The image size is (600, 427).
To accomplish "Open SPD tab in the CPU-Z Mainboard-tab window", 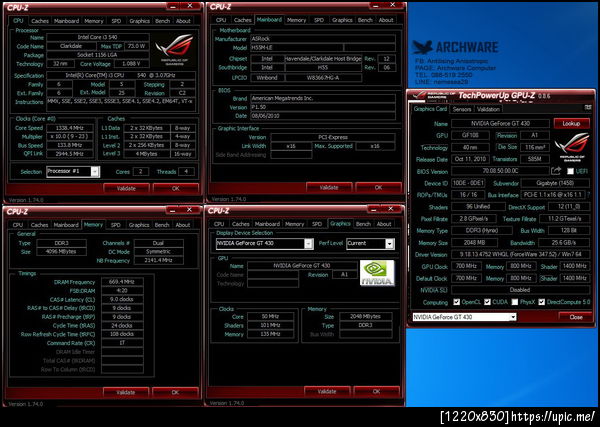I will (319, 20).
